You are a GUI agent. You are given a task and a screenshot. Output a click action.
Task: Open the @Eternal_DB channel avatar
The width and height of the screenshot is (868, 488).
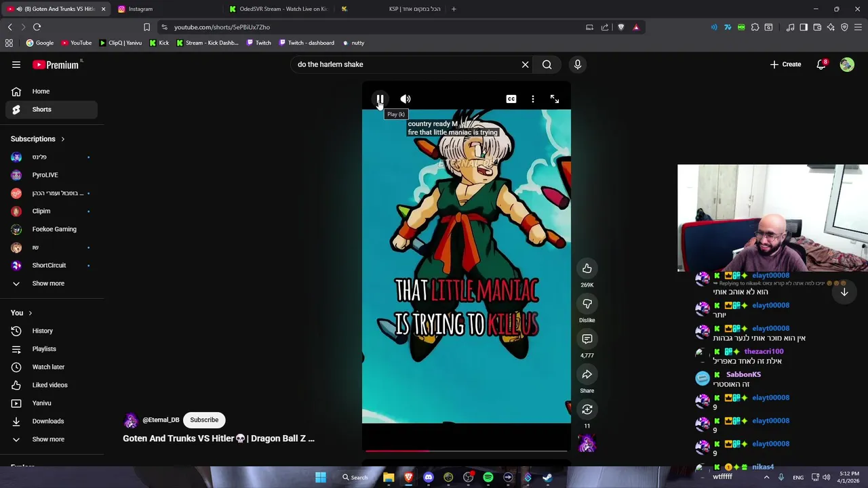tap(130, 420)
